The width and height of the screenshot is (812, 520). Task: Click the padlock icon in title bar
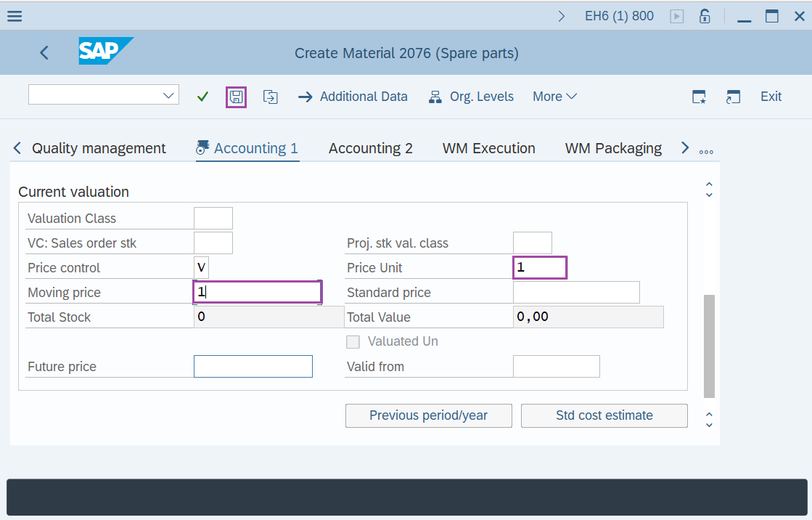pyautogui.click(x=704, y=16)
